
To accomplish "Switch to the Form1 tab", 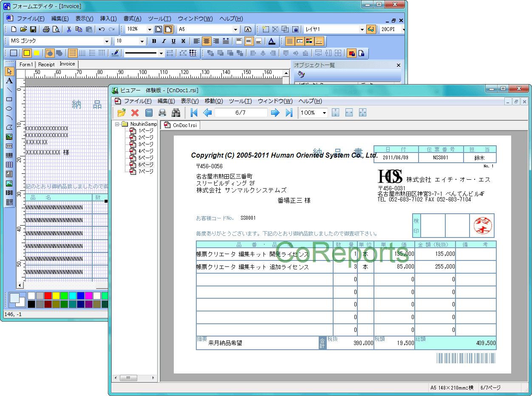I will click(26, 64).
